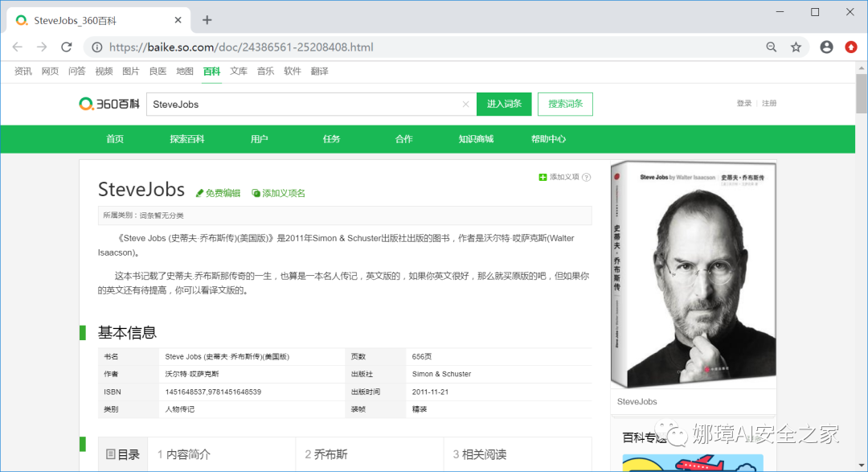868x472 pixels.
Task: Click the 注册 link
Action: click(x=769, y=103)
